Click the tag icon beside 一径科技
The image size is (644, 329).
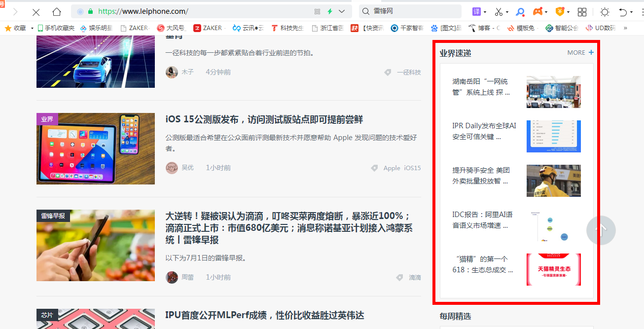point(388,73)
